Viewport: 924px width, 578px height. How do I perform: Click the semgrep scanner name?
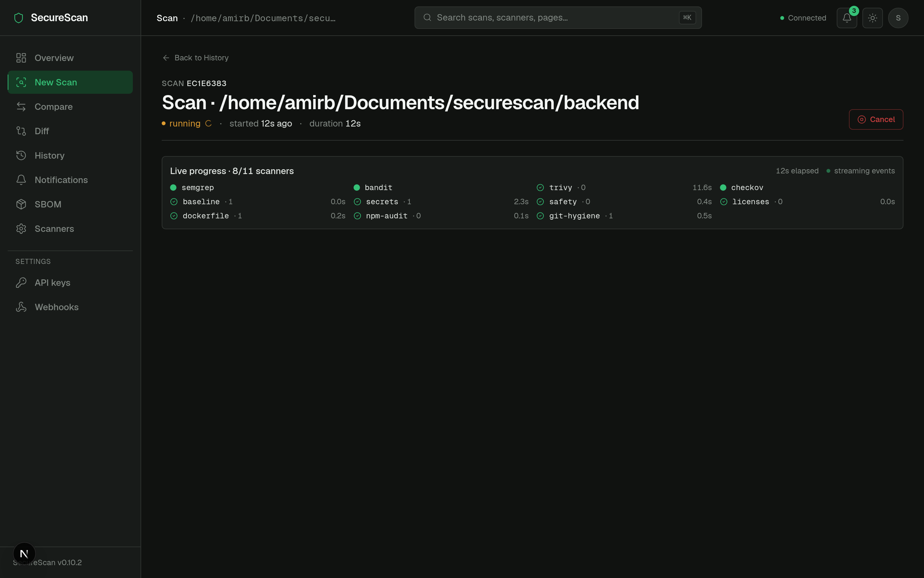pyautogui.click(x=197, y=188)
